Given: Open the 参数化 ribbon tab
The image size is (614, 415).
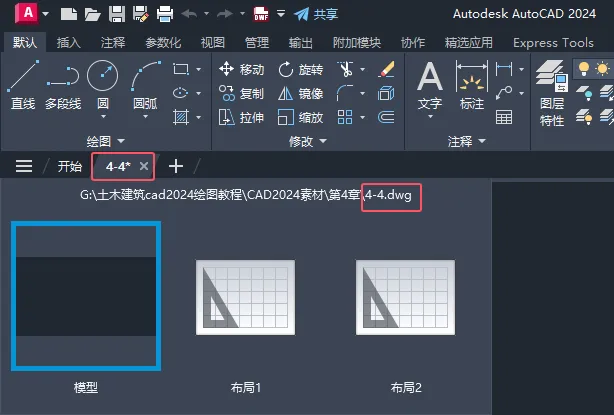Looking at the screenshot, I should [163, 42].
